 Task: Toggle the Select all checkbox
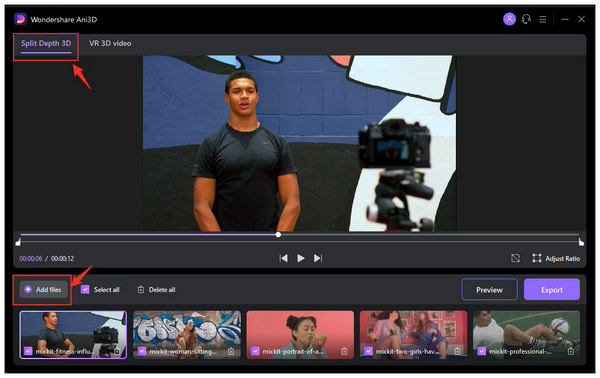click(x=85, y=290)
